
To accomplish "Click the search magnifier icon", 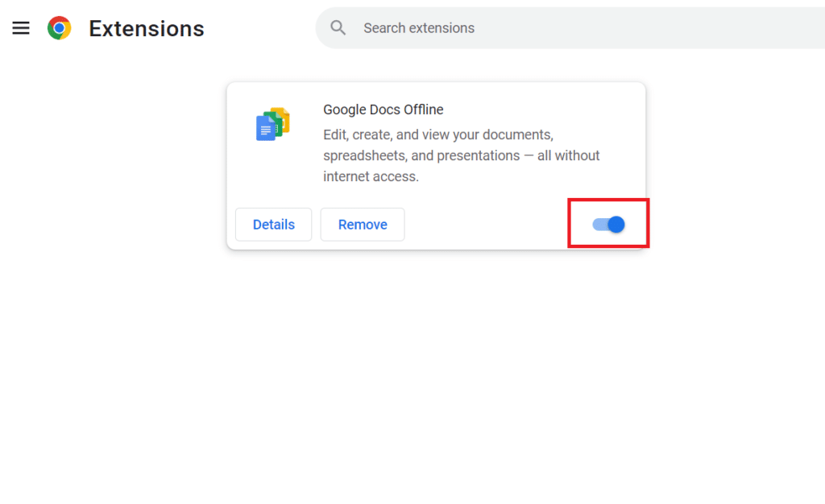I will (338, 28).
